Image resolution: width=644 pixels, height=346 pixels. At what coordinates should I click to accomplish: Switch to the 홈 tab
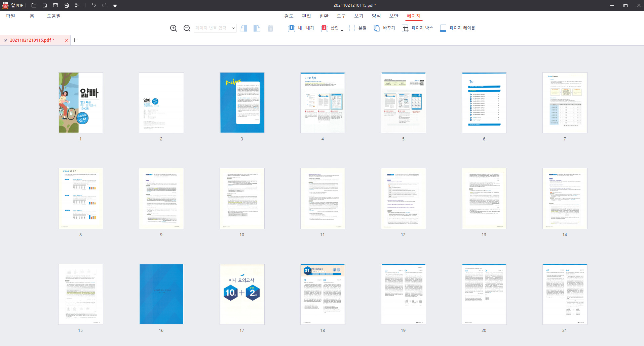(x=32, y=16)
